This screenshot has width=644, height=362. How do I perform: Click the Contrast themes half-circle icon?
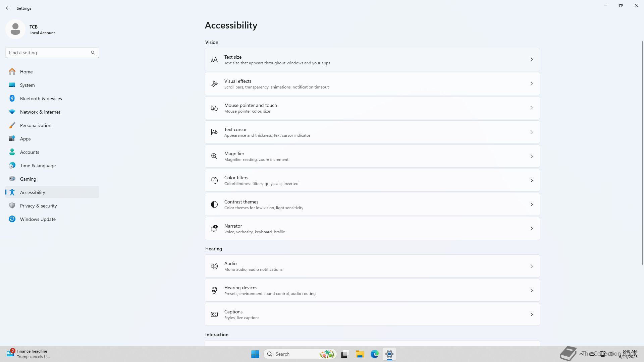coord(214,204)
